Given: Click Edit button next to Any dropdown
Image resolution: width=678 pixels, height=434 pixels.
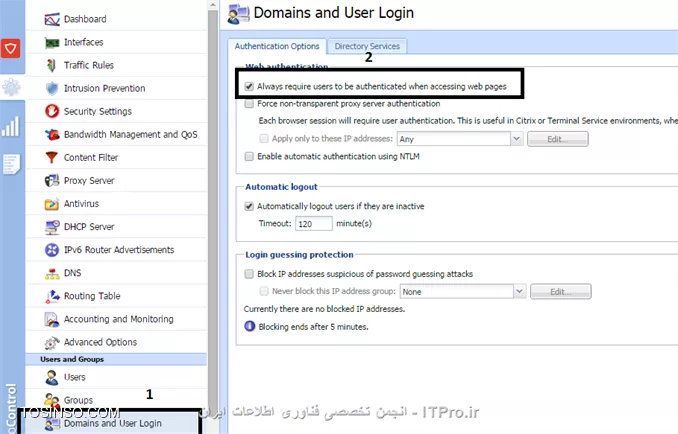Looking at the screenshot, I should tap(558, 139).
